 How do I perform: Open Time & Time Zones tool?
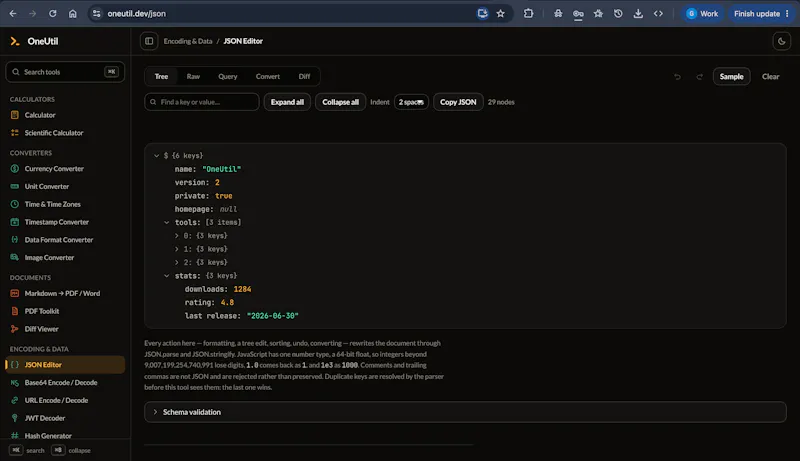click(65, 204)
